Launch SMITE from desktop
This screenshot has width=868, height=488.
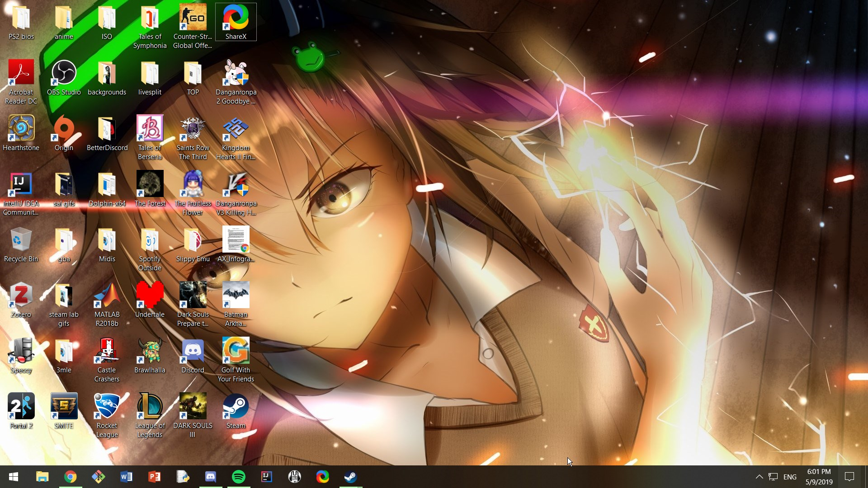tap(64, 412)
